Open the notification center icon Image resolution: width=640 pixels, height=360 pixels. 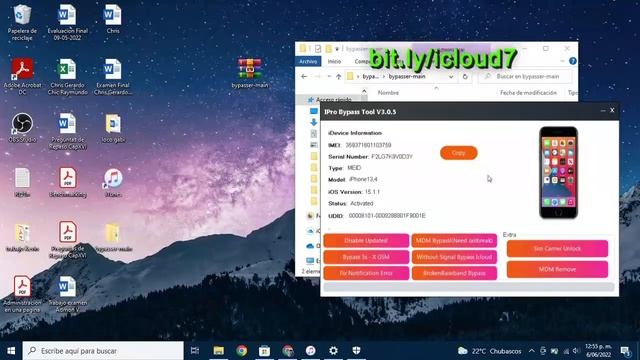point(625,351)
